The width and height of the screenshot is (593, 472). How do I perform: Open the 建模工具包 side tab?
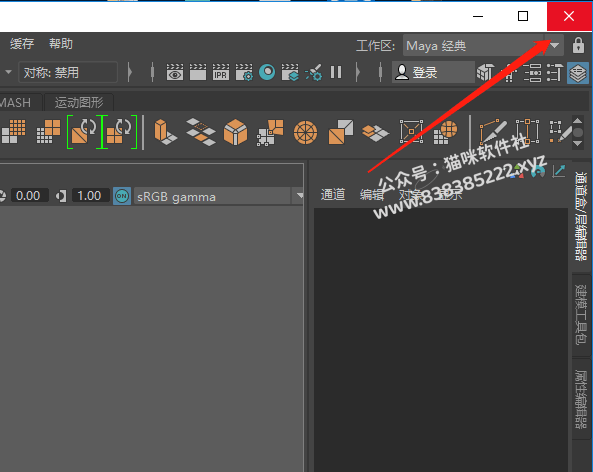coord(581,315)
